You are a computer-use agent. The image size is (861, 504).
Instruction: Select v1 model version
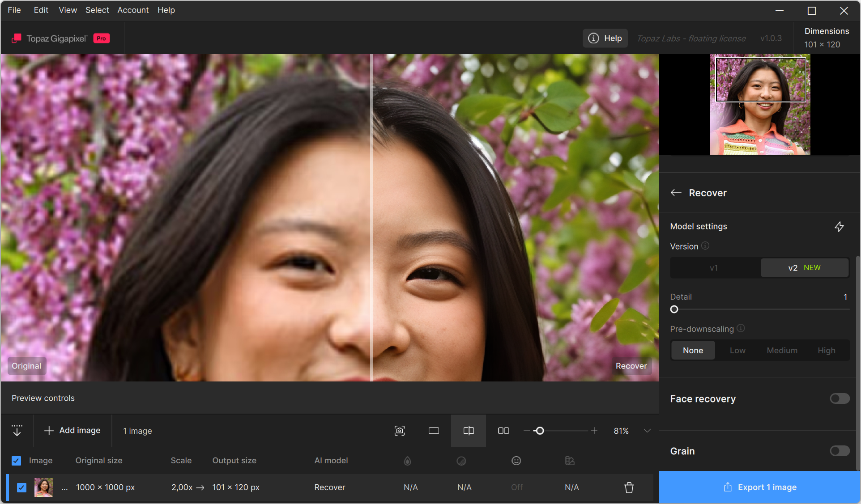[714, 268]
